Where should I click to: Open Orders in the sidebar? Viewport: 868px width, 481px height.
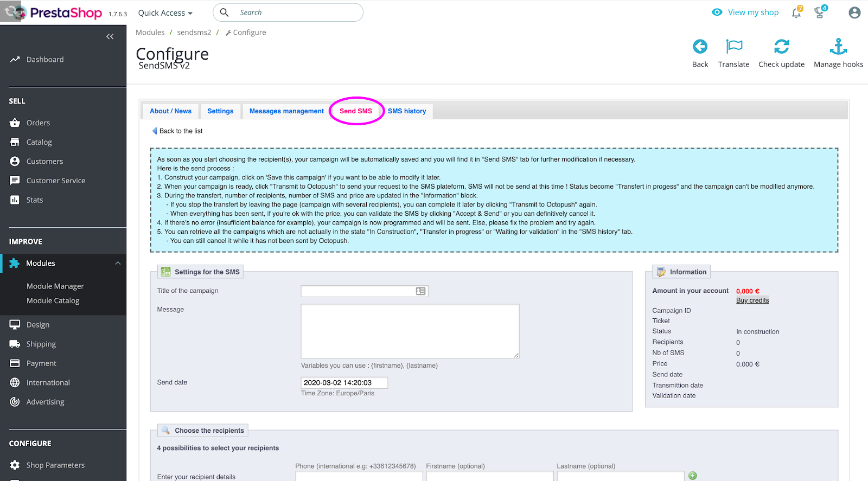click(38, 123)
